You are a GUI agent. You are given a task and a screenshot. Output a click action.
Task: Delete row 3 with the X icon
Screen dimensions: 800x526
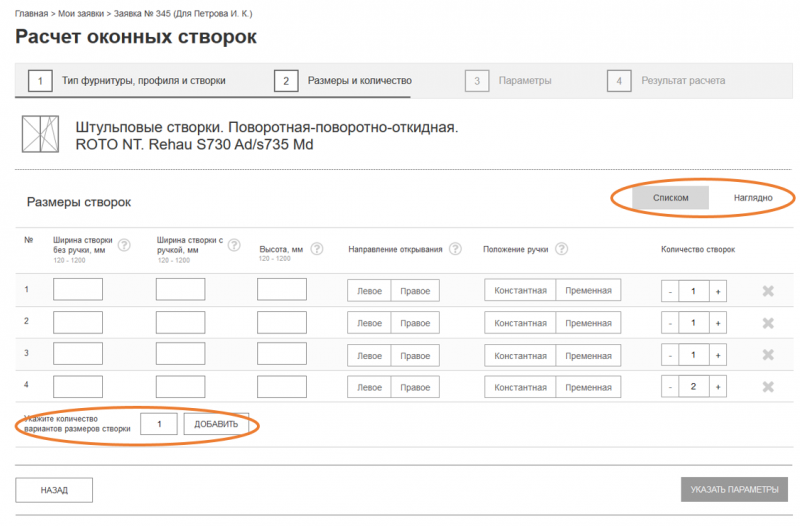[768, 355]
